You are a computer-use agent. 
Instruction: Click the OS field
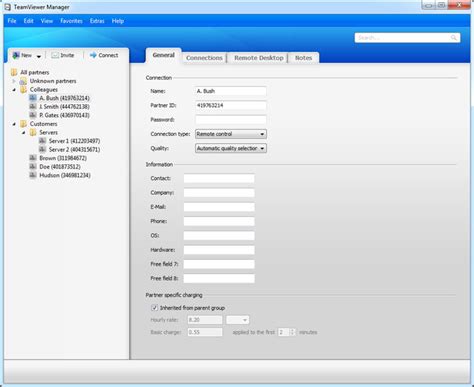[x=219, y=236]
